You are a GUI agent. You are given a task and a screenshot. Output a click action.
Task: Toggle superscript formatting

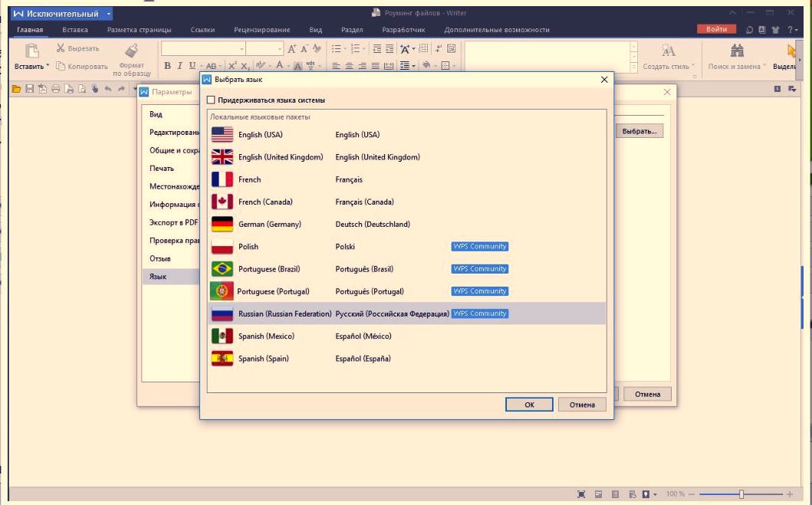[232, 66]
